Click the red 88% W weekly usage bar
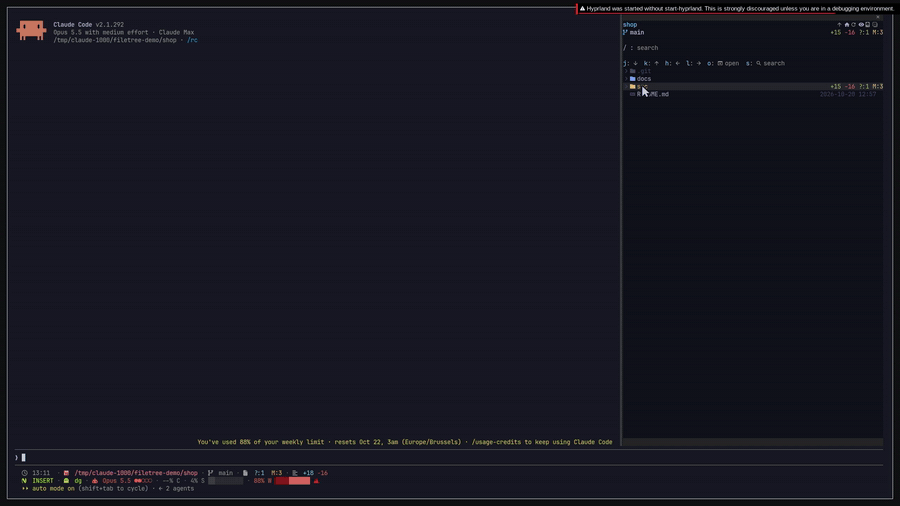Viewport: 900px width, 506px height. pyautogui.click(x=292, y=481)
